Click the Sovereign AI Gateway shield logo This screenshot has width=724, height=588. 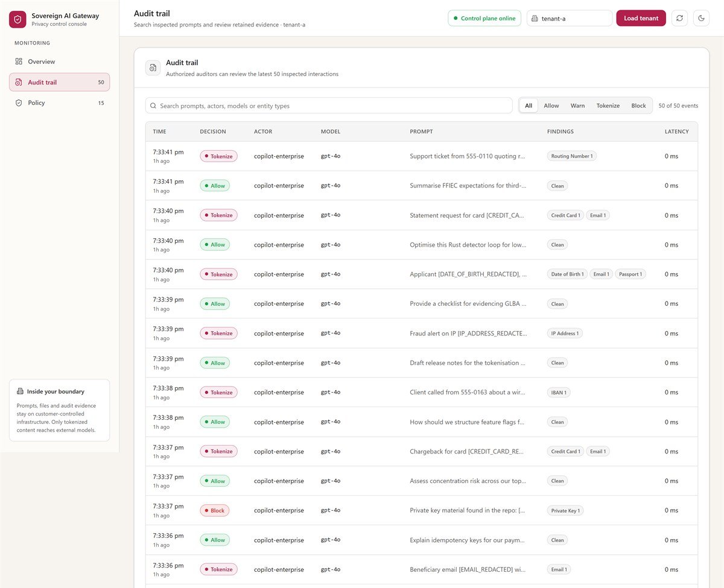click(17, 19)
